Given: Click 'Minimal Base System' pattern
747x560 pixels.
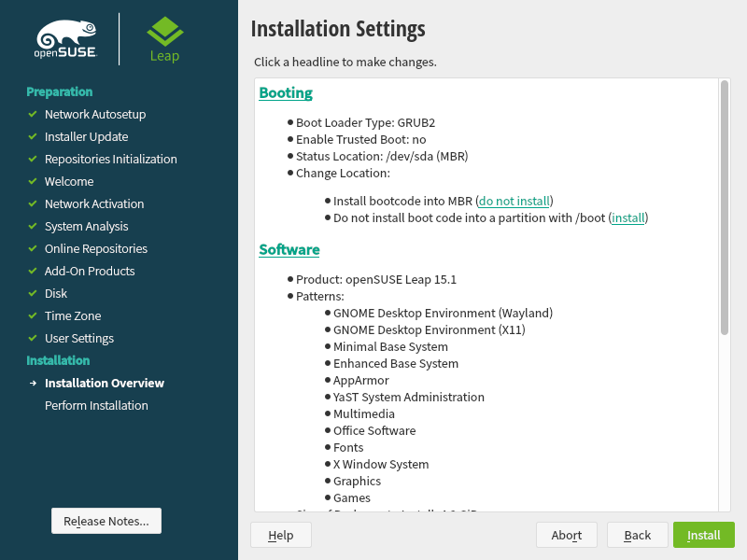Looking at the screenshot, I should [390, 346].
